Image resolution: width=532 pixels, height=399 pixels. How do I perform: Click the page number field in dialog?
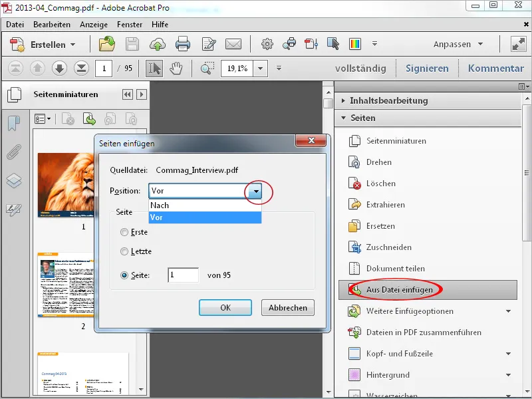coord(184,275)
